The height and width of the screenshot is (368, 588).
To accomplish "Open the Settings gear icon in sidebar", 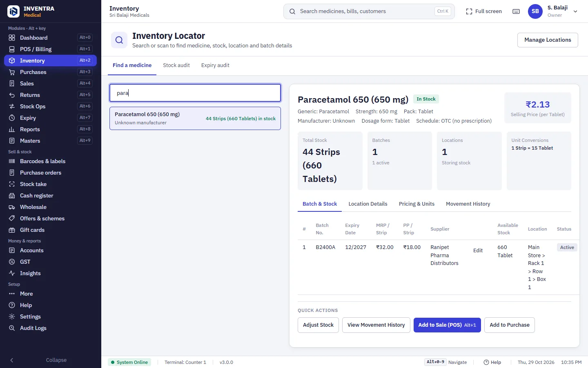I will click(x=12, y=316).
